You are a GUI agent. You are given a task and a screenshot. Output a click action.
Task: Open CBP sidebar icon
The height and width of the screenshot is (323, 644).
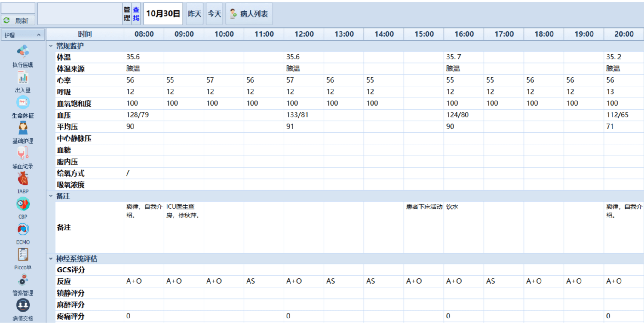[x=23, y=204]
